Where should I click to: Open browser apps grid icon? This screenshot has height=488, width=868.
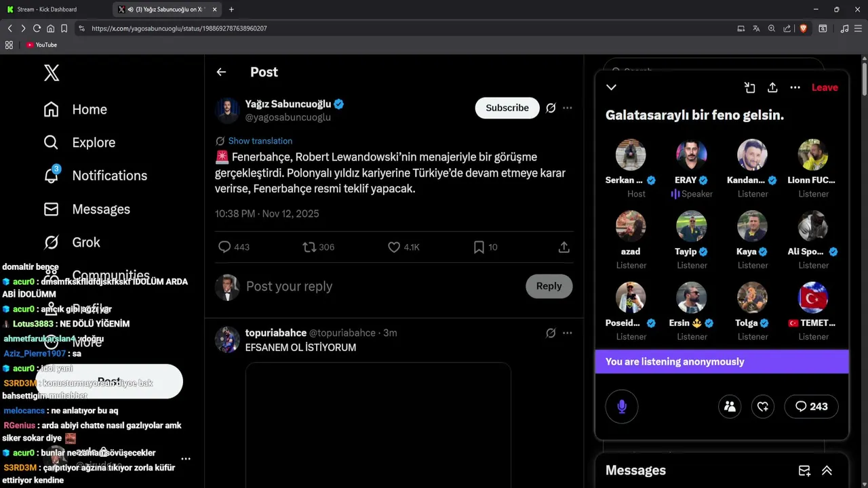point(9,45)
